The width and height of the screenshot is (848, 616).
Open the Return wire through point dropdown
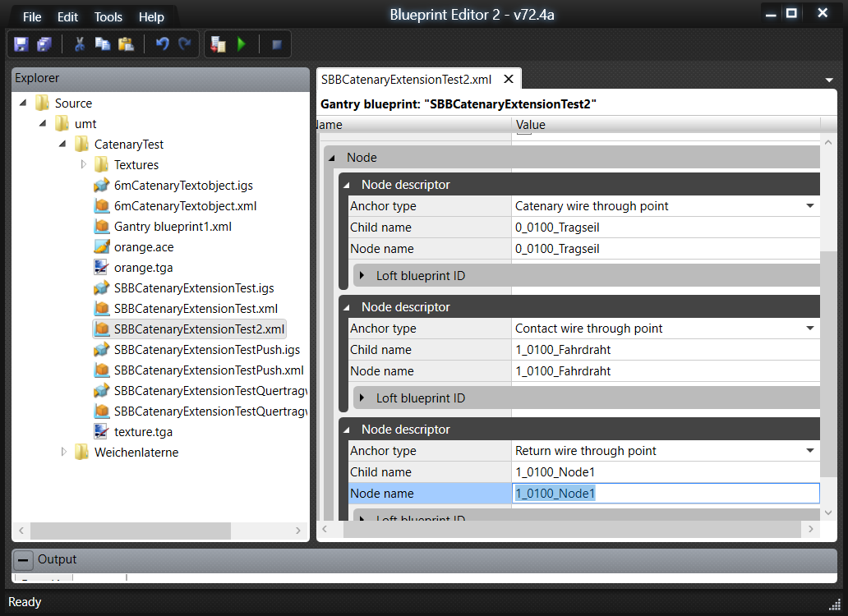click(x=809, y=451)
